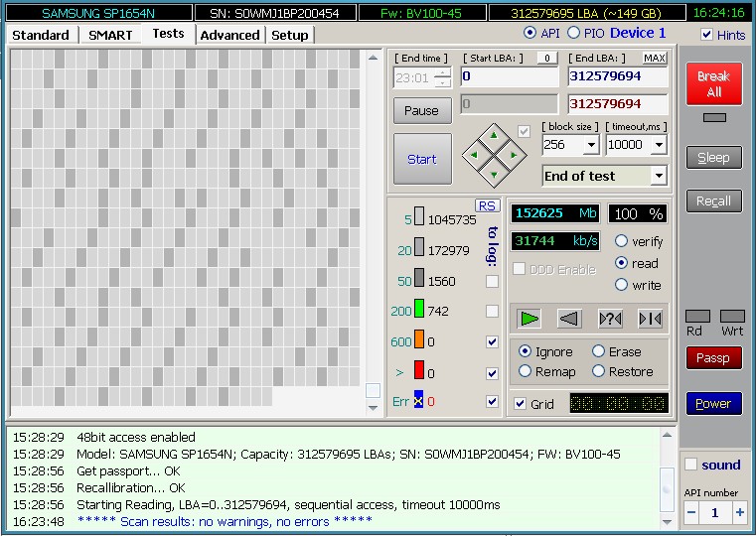Screen dimensions: 756x536
Task: Enable the sound checkbox
Action: (x=690, y=465)
